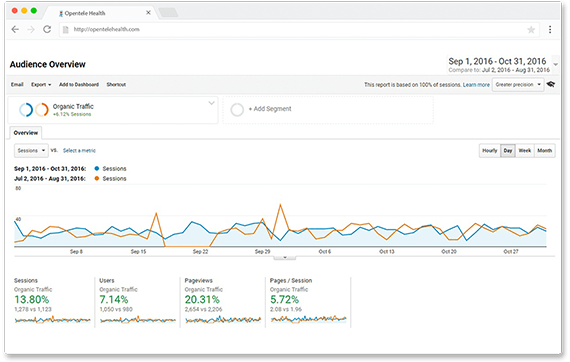Click 1,278 vs 1,123 sessions value
The height and width of the screenshot is (362, 570).
point(33,309)
